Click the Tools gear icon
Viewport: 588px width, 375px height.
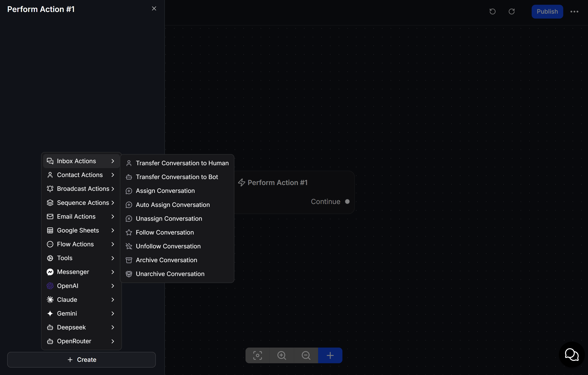tap(50, 258)
